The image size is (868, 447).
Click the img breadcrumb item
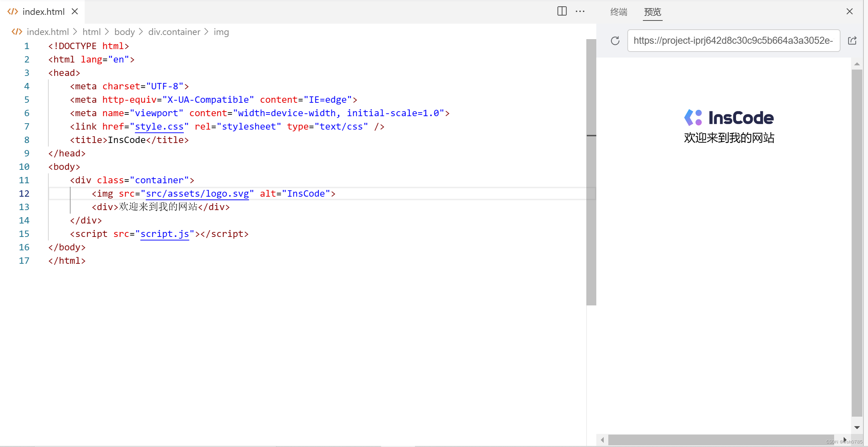coord(221,32)
